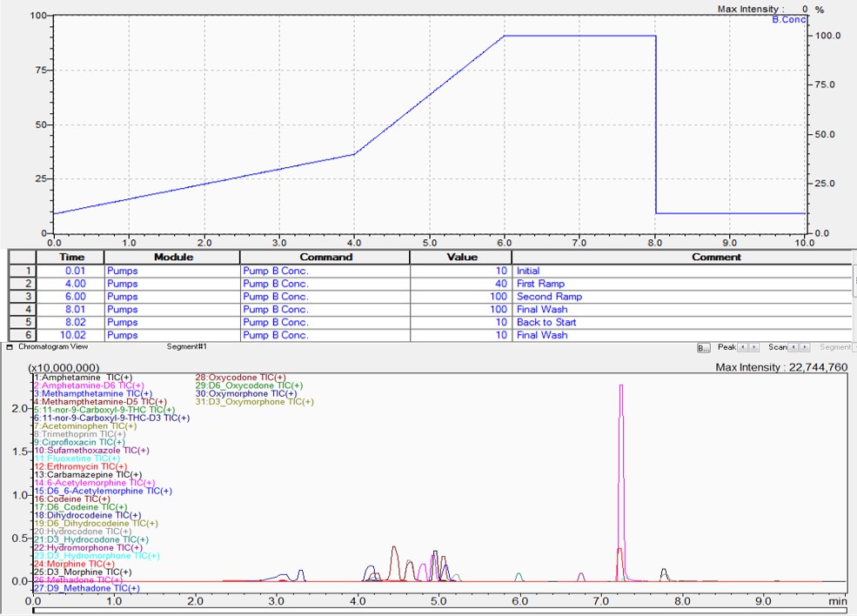The height and width of the screenshot is (616, 857).
Task: Open the Module column header
Action: click(171, 258)
